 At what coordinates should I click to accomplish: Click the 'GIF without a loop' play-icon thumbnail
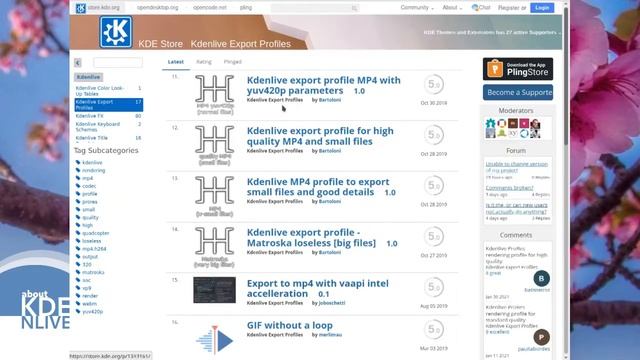coord(215,340)
